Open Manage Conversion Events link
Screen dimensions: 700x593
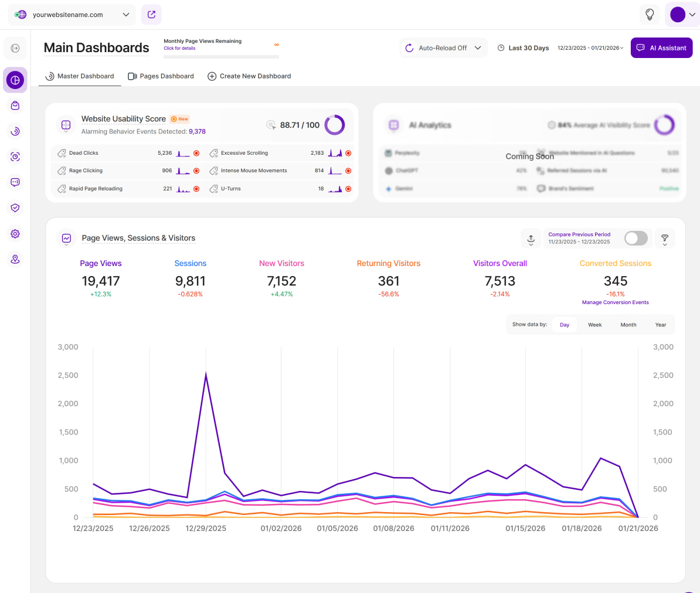coord(615,303)
